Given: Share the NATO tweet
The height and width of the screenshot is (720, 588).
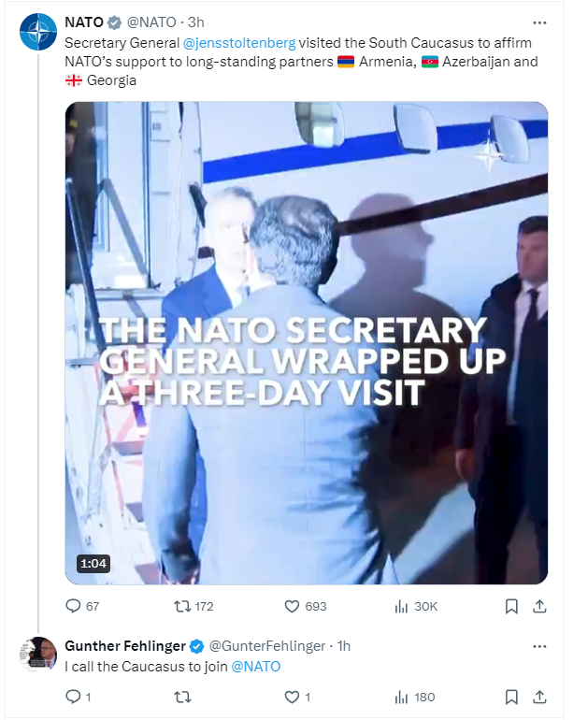Looking at the screenshot, I should pos(539,607).
